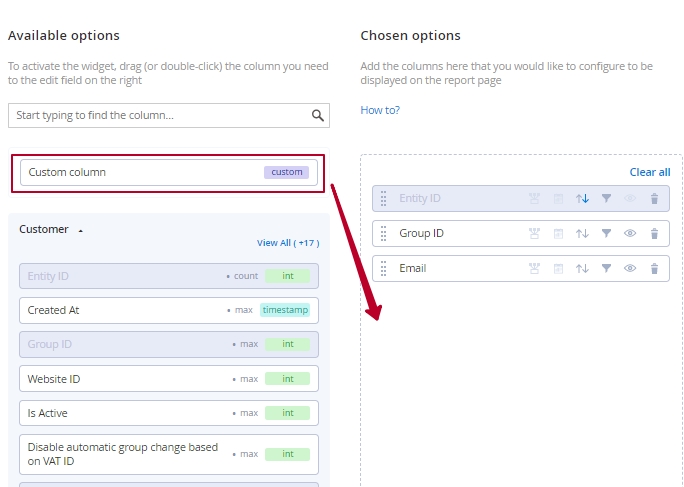
Task: Open the How to? help link
Action: [x=380, y=110]
